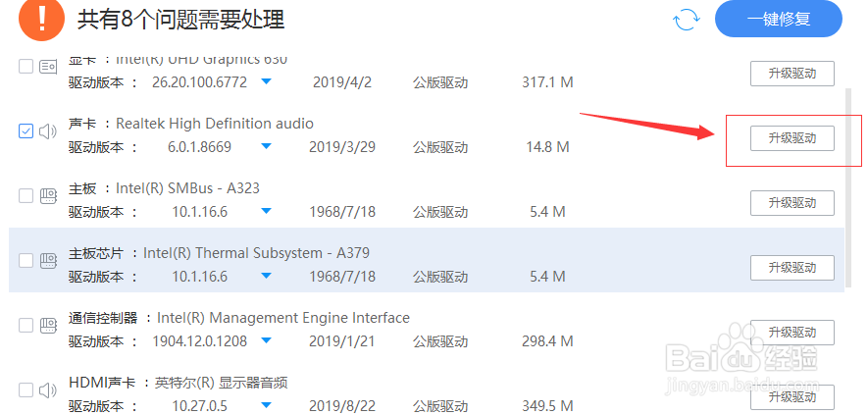The width and height of the screenshot is (868, 415).
Task: Tick the Intel Thermal Subsystem checkbox
Action: [x=26, y=261]
